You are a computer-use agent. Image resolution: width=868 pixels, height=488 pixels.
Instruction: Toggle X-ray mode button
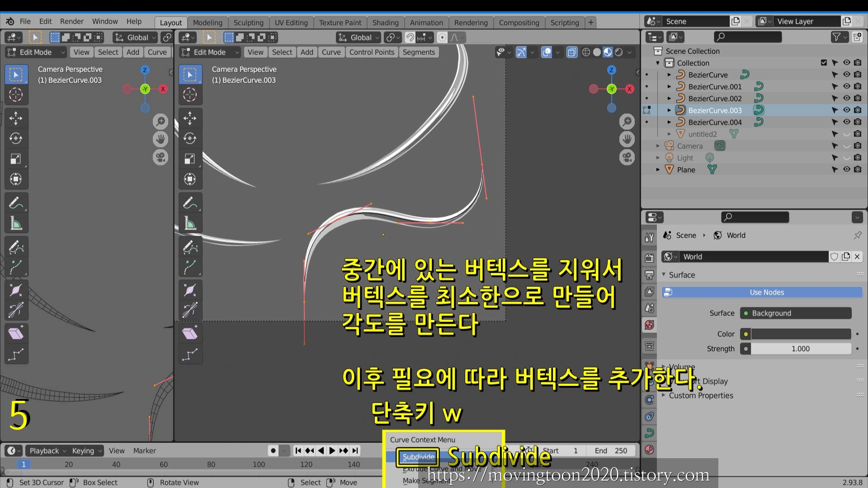click(x=572, y=52)
